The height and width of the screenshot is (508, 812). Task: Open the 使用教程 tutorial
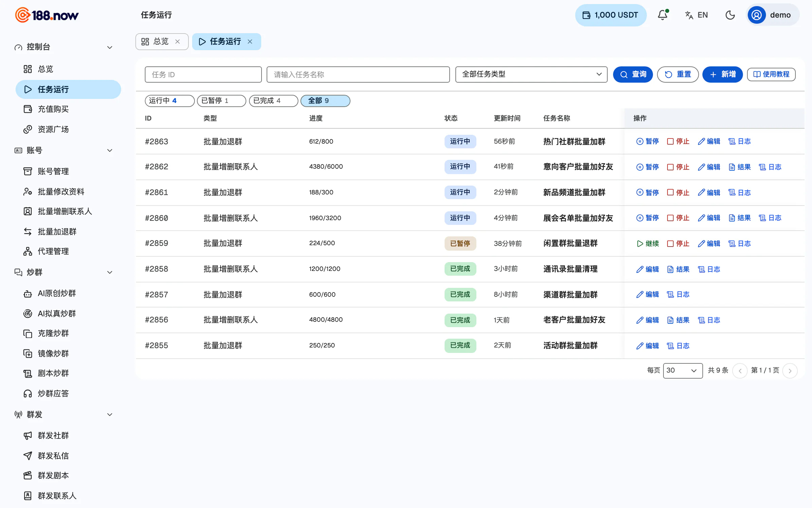coord(771,75)
